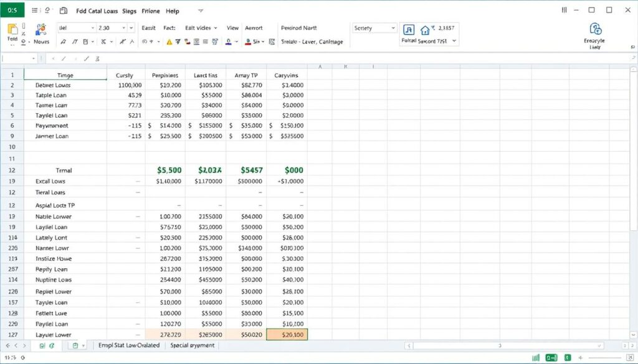Click the View ribbon button
The image size is (638, 364).
click(233, 28)
